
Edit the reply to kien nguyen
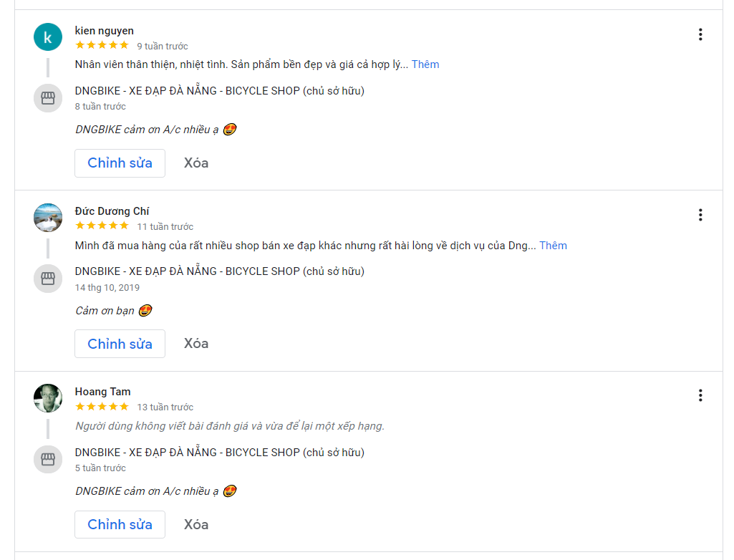click(x=120, y=163)
